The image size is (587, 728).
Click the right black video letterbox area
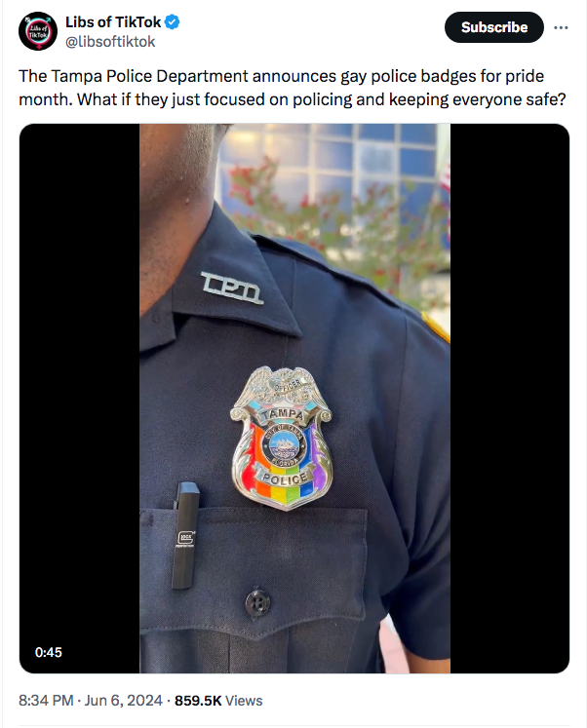pyautogui.click(x=510, y=399)
